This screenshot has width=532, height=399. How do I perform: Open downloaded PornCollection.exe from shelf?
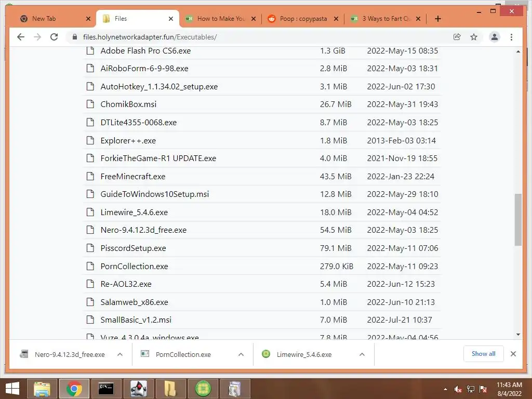pyautogui.click(x=176, y=354)
